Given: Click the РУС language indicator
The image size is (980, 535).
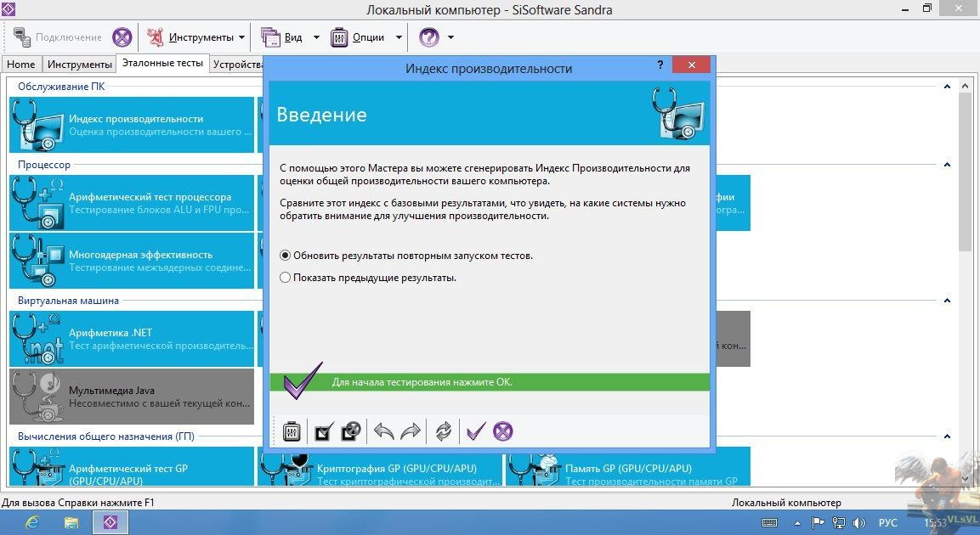Looking at the screenshot, I should pyautogui.click(x=887, y=523).
